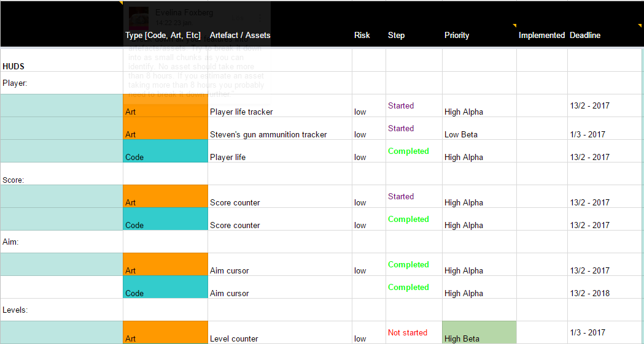Select the Implemented column header
This screenshot has width=644, height=344.
click(x=541, y=36)
